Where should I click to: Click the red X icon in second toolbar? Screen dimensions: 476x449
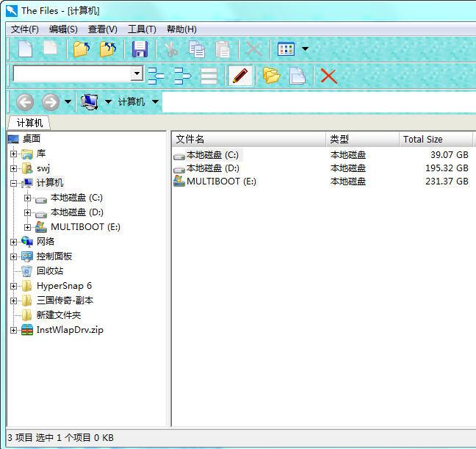coord(328,76)
